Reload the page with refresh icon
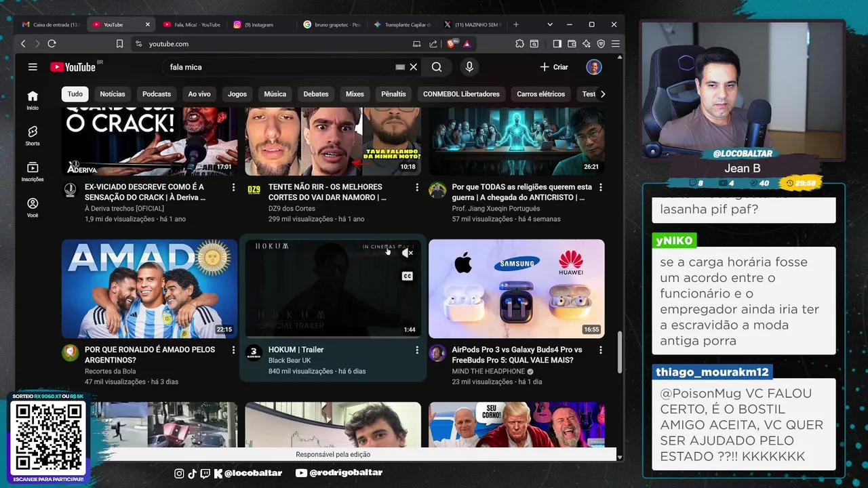The image size is (868, 488). [x=51, y=43]
